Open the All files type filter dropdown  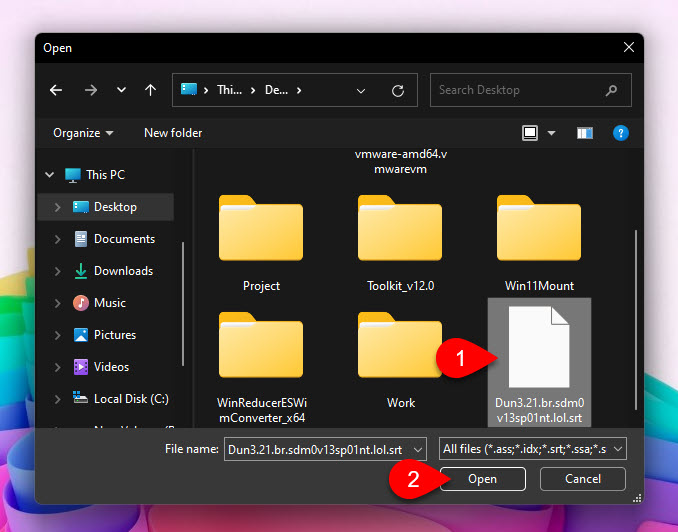[533, 449]
